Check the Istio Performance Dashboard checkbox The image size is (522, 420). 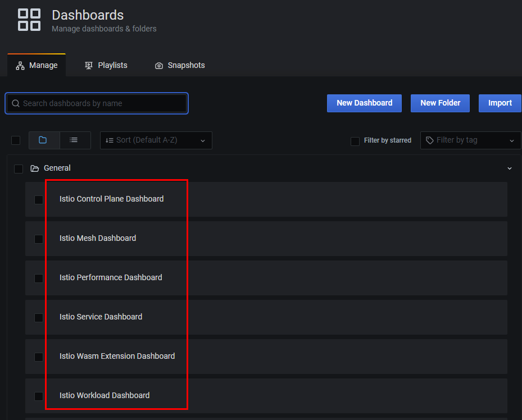[39, 278]
